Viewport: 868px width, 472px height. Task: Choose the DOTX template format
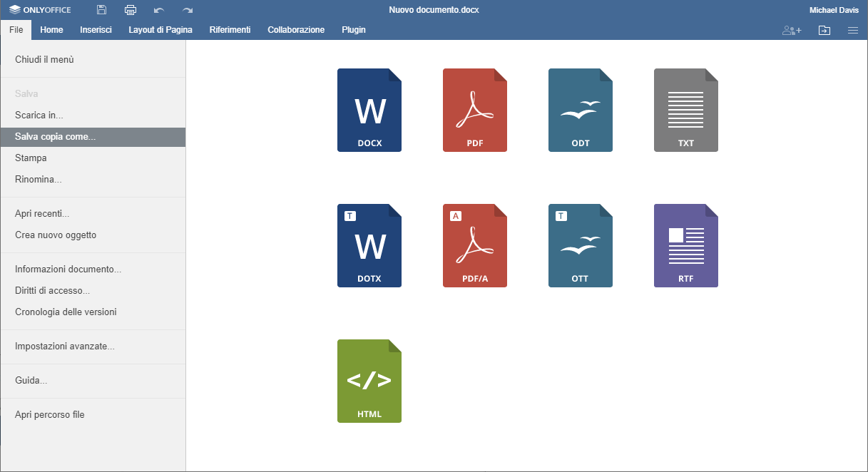click(369, 245)
